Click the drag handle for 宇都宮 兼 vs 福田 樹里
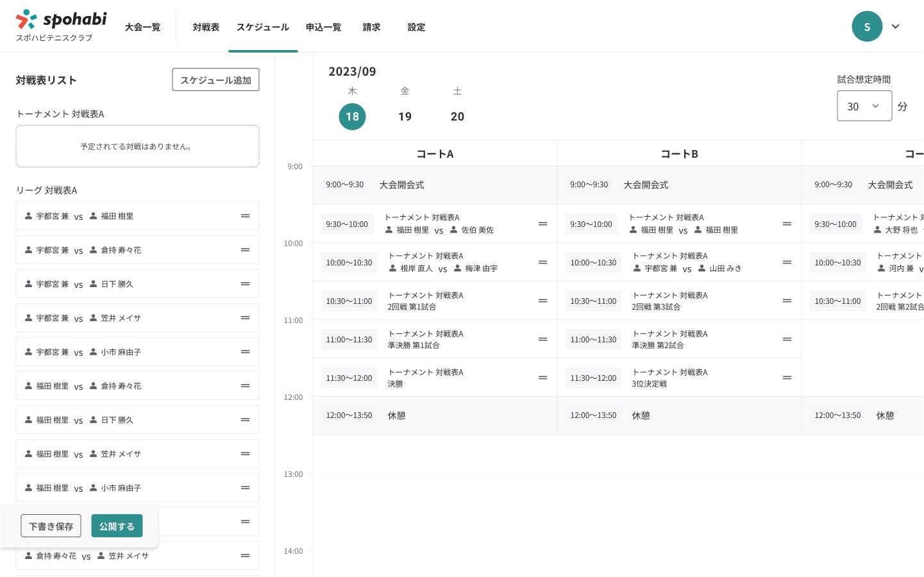 point(245,216)
